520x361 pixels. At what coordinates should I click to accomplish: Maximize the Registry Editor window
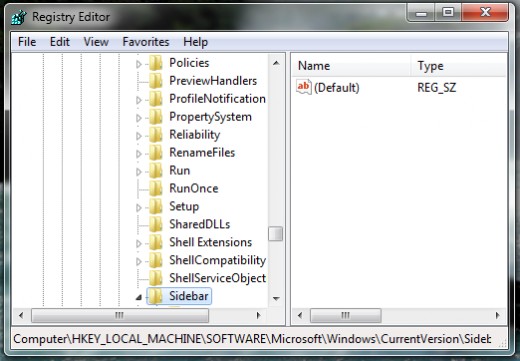448,13
